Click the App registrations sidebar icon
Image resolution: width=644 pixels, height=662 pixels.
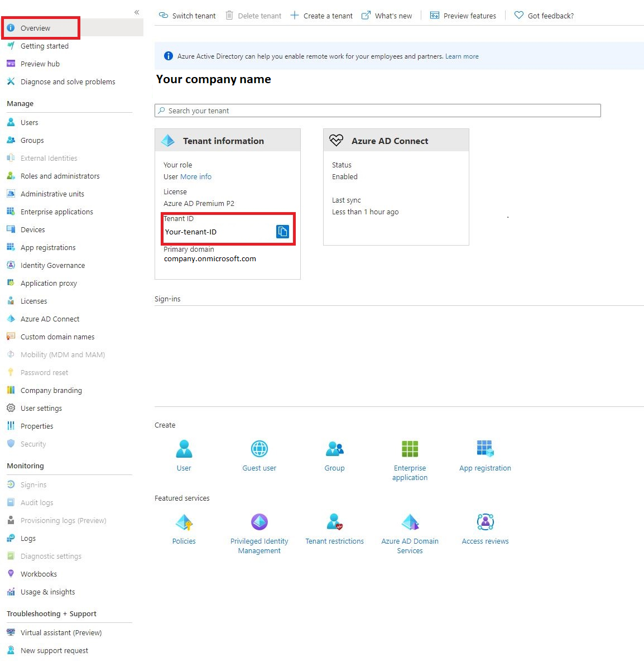point(11,247)
